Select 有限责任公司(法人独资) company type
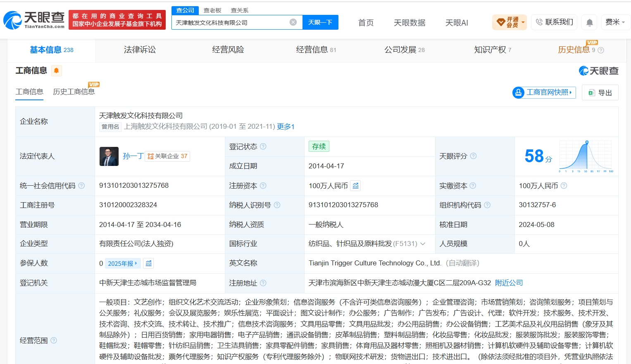Screen dimensions: 631x364 click(x=136, y=243)
